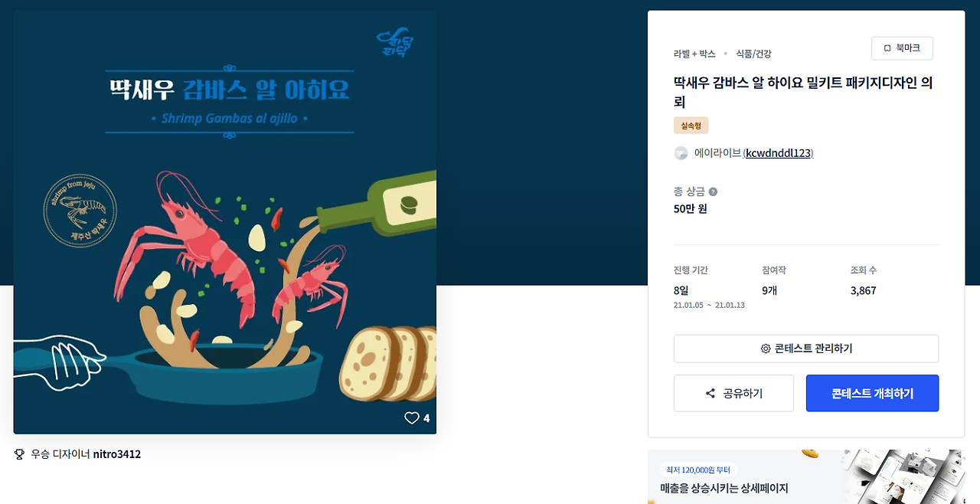Click the share icon in 공유하기 button
This screenshot has width=980, height=504.
(x=710, y=394)
